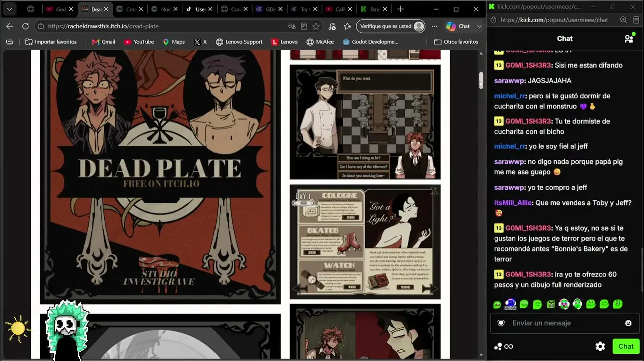Expand the 'Otros favoritos' folder
The image size is (644, 361).
[456, 42]
